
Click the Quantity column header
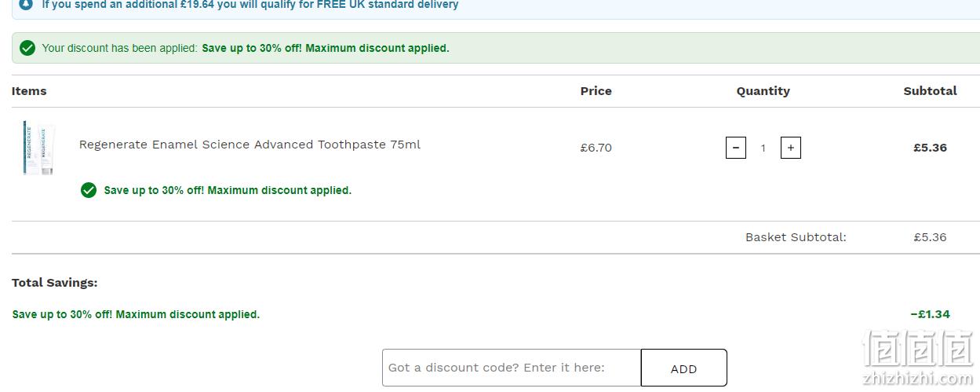(x=763, y=91)
